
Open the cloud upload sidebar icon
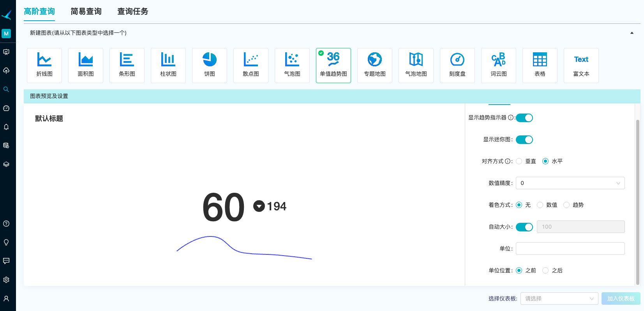click(6, 71)
